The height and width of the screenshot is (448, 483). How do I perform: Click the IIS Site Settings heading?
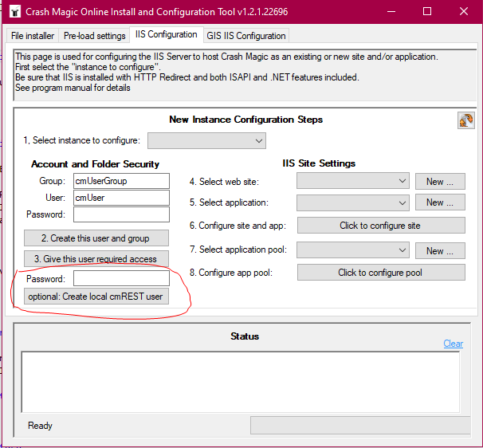tap(319, 163)
